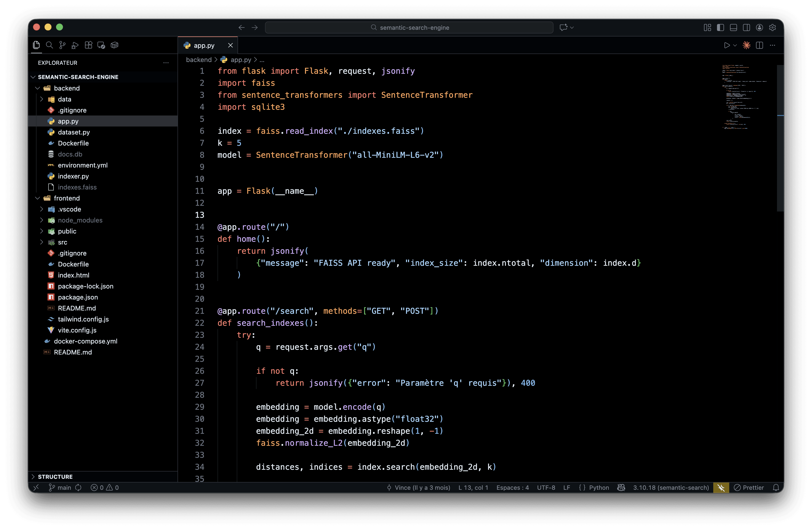Toggle the Primary Side Bar visibility
This screenshot has width=812, height=530.
(x=720, y=27)
